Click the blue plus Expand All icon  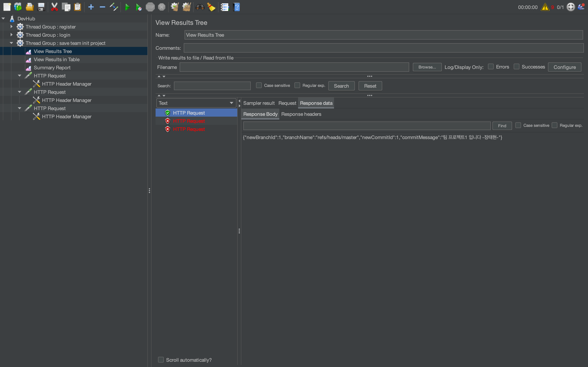click(x=91, y=7)
